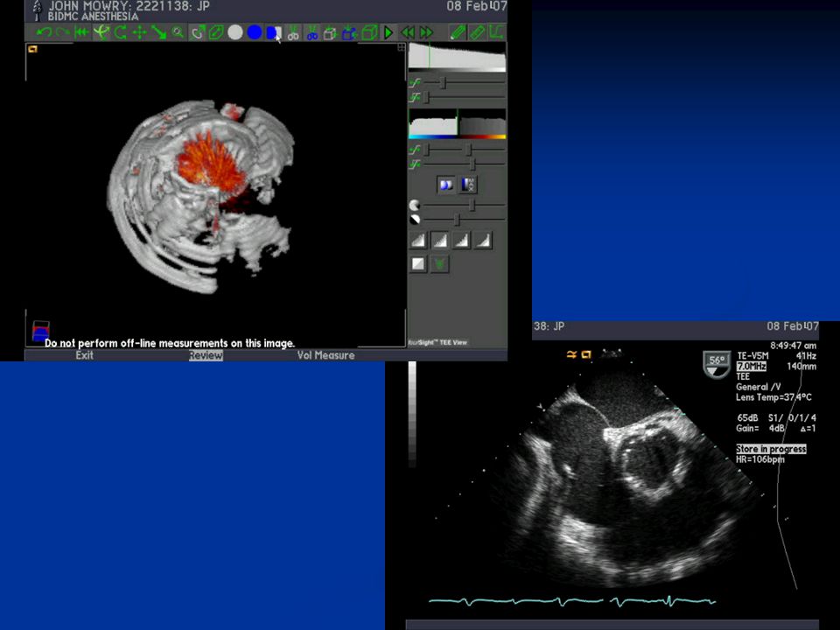840x630 pixels.
Task: Select the first shading ramp preset
Action: pos(418,240)
